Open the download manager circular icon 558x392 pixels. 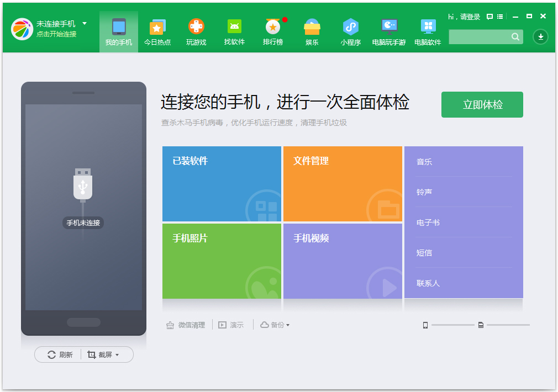540,37
